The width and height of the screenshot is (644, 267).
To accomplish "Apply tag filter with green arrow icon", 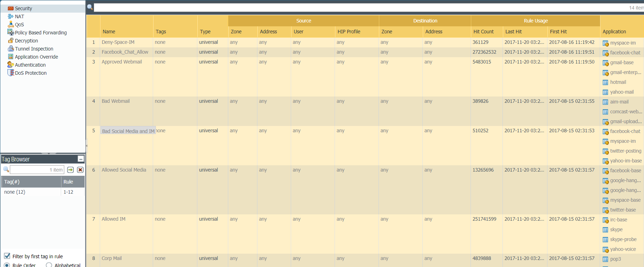I will (x=71, y=170).
